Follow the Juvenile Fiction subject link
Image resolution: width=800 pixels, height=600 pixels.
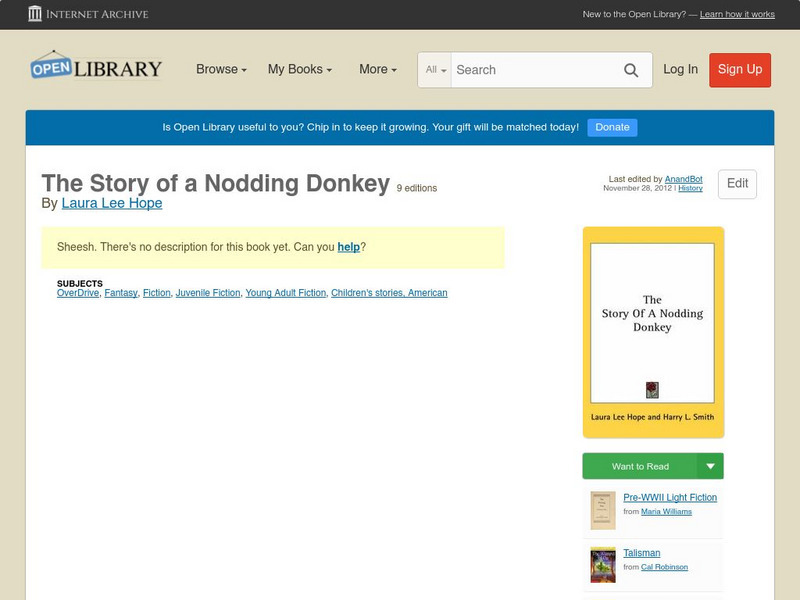click(x=208, y=293)
